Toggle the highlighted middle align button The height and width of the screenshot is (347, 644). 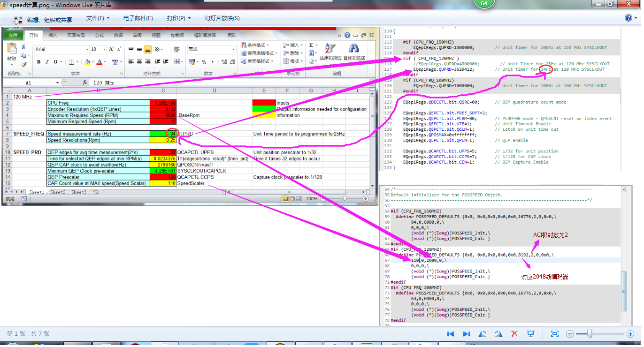click(148, 49)
